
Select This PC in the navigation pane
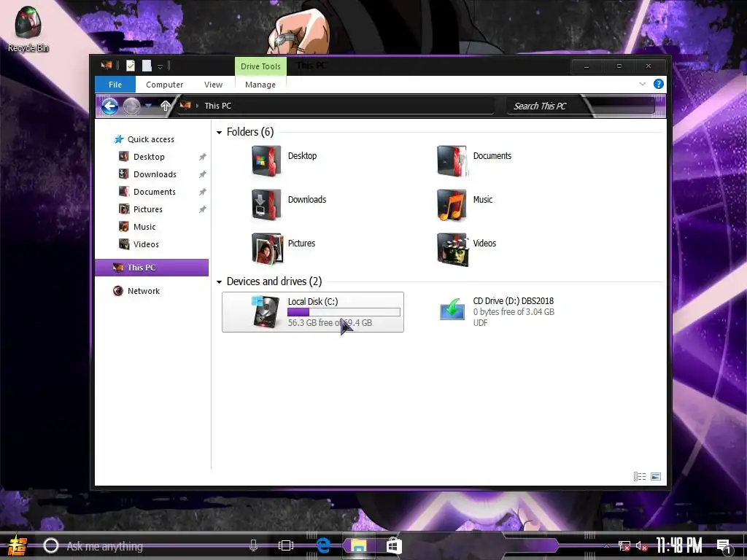152,268
